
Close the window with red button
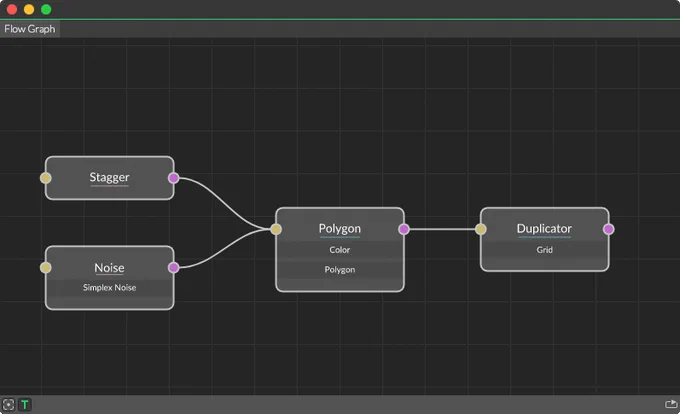pos(12,9)
